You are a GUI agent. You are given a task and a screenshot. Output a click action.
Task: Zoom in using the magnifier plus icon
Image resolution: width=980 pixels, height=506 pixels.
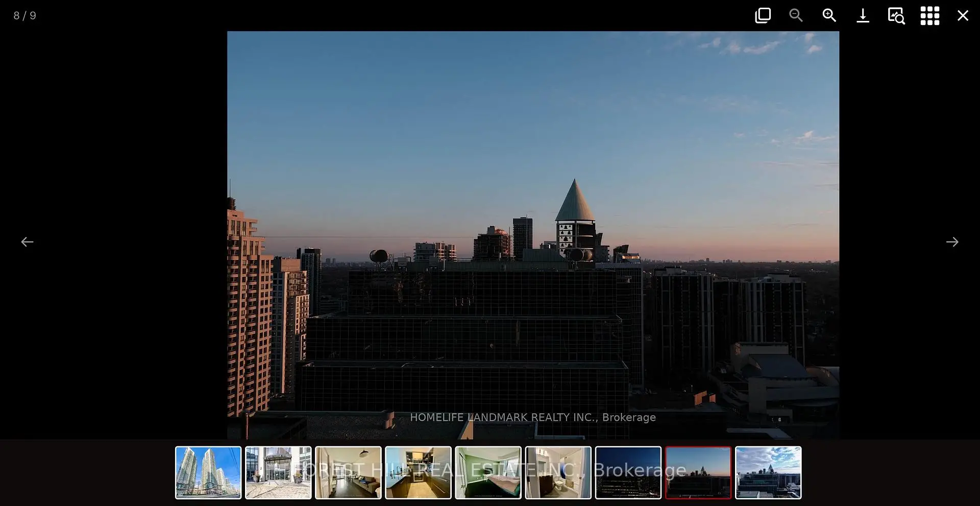click(x=829, y=15)
